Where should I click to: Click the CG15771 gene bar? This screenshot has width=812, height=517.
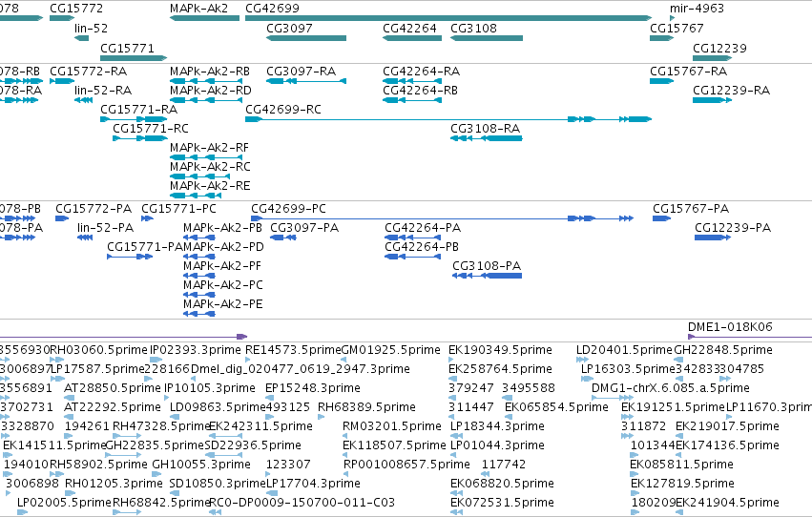pyautogui.click(x=134, y=58)
